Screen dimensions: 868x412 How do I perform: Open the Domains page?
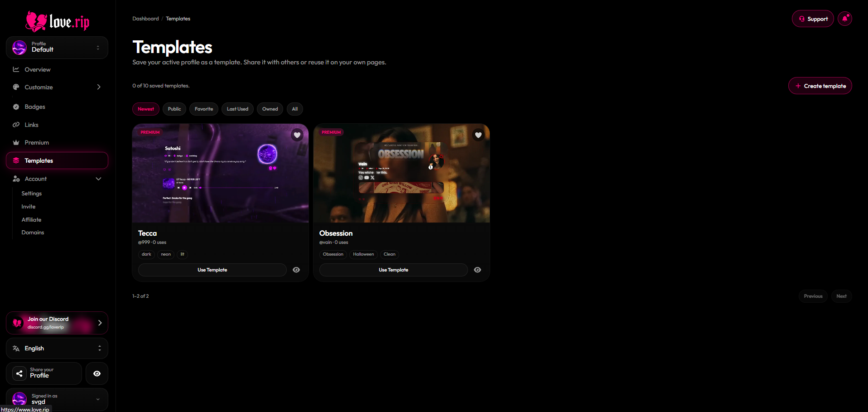[x=33, y=233]
